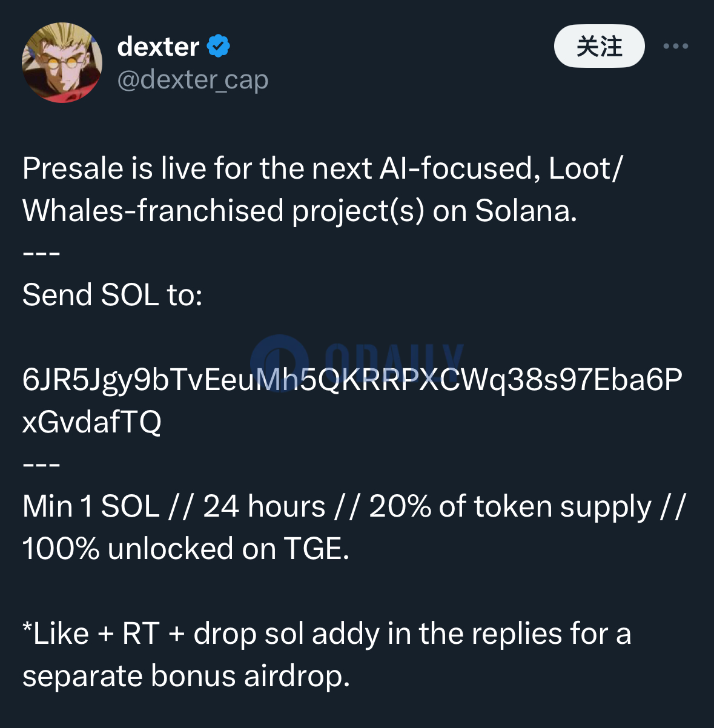Click the "*Like + RT + drop sol addy" line
Viewport: 714px width, 728px height.
[x=327, y=634]
